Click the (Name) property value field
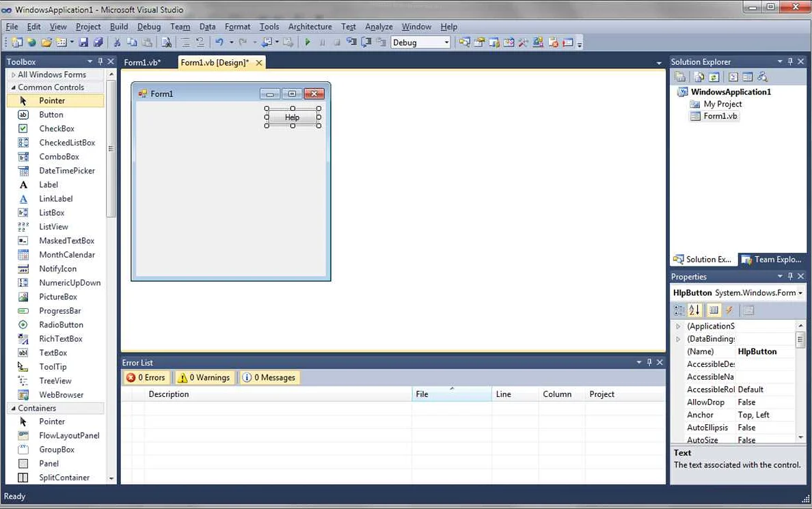Screen dimensions: 812x509 click(764, 351)
